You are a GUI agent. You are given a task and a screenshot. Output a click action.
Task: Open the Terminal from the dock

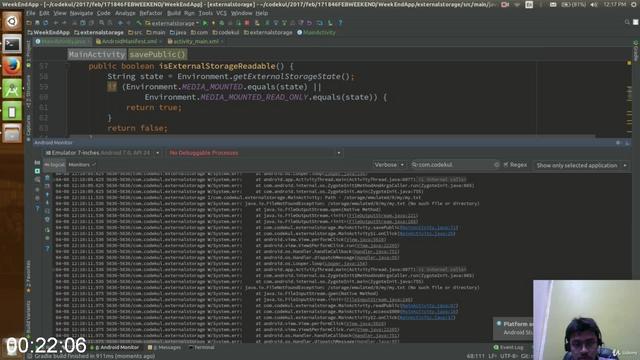[12, 44]
